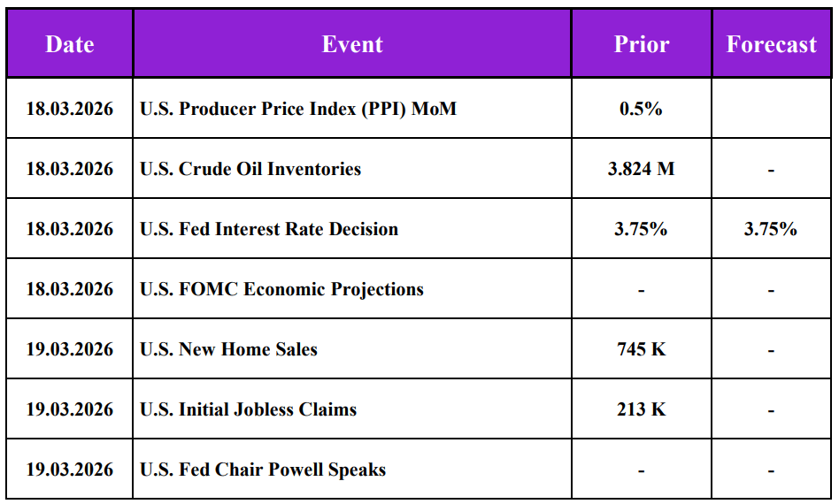This screenshot has width=839, height=504.
Task: Click the Prior column header
Action: click(x=642, y=44)
